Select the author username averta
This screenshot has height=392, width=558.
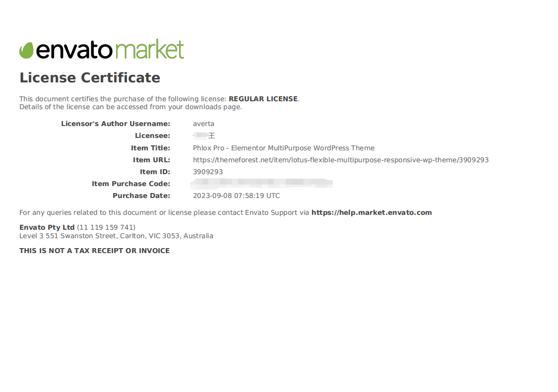click(x=203, y=124)
